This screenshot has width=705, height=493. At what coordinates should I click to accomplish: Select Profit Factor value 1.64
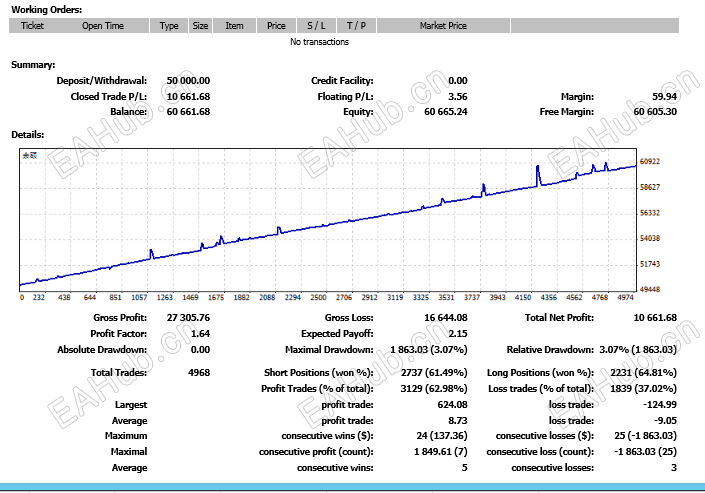pos(201,334)
